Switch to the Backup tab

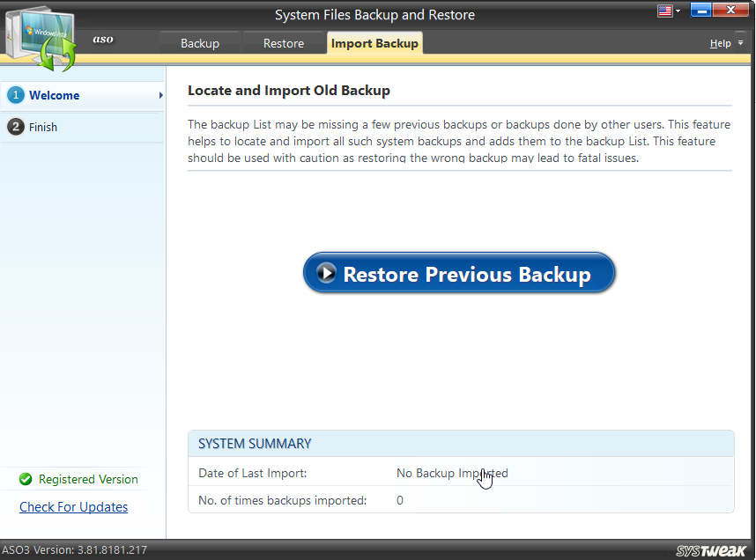[x=199, y=41]
